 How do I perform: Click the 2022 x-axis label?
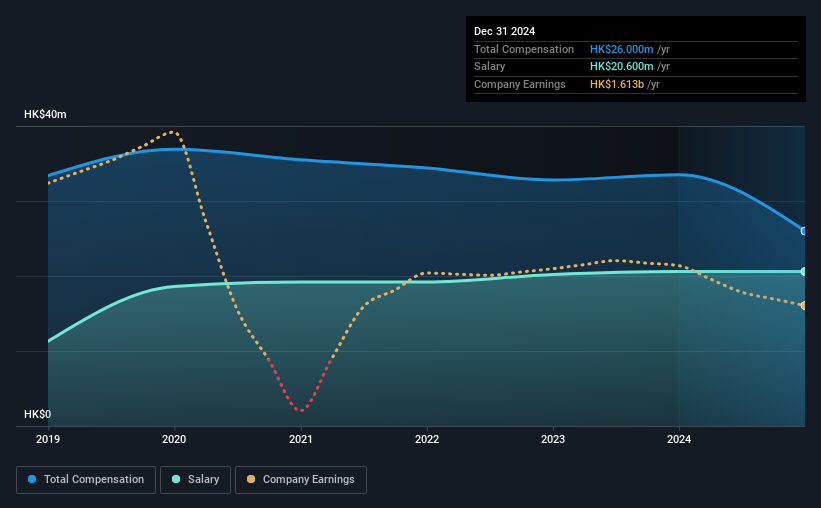click(x=427, y=439)
